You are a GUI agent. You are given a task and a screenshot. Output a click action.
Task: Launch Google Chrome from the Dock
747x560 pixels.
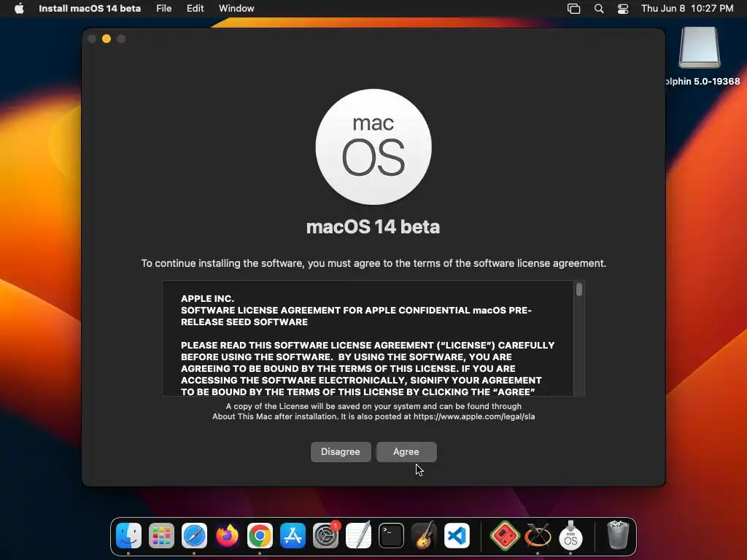pyautogui.click(x=260, y=536)
